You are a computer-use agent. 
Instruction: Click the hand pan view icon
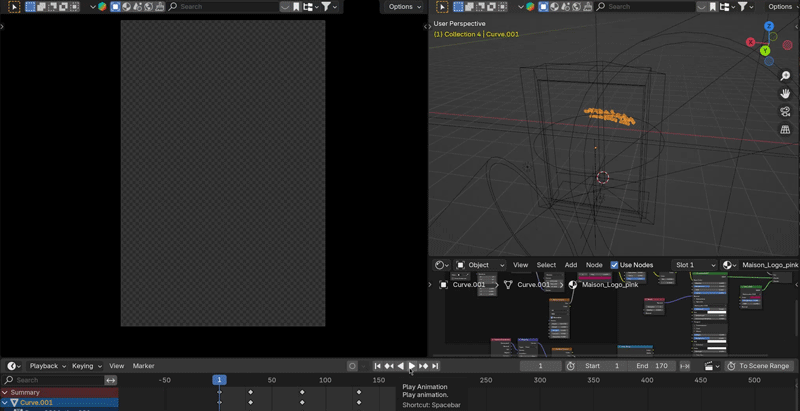click(785, 94)
